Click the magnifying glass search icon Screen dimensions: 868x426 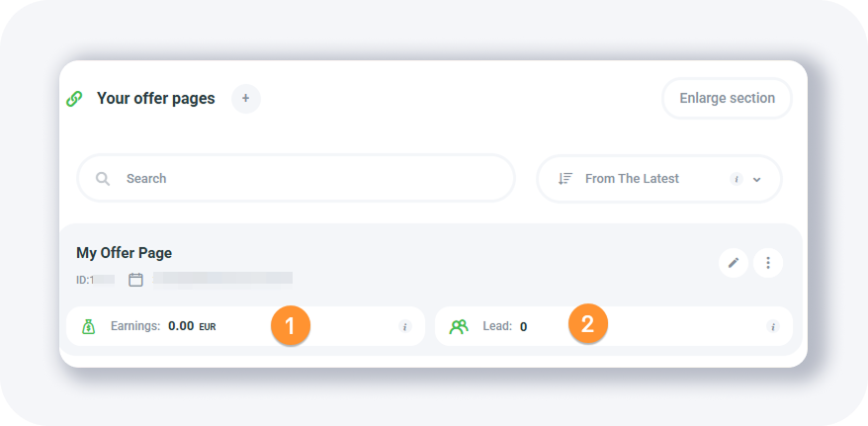[x=103, y=179]
